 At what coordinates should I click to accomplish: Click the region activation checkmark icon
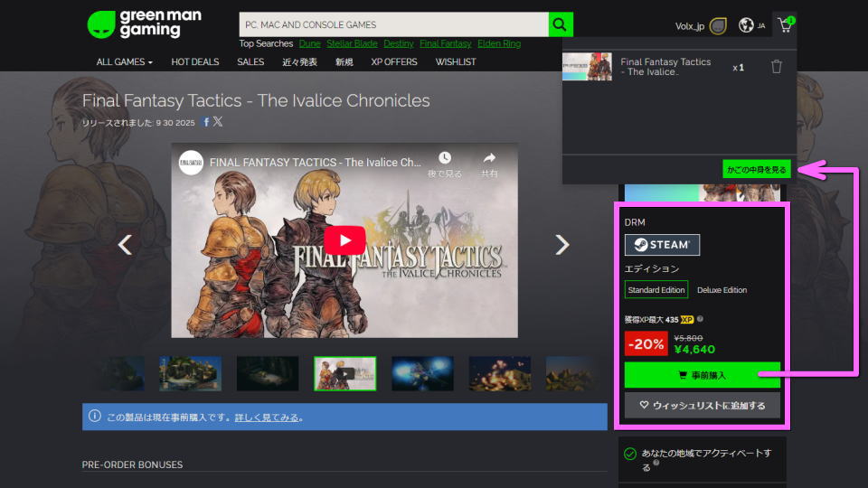(630, 455)
